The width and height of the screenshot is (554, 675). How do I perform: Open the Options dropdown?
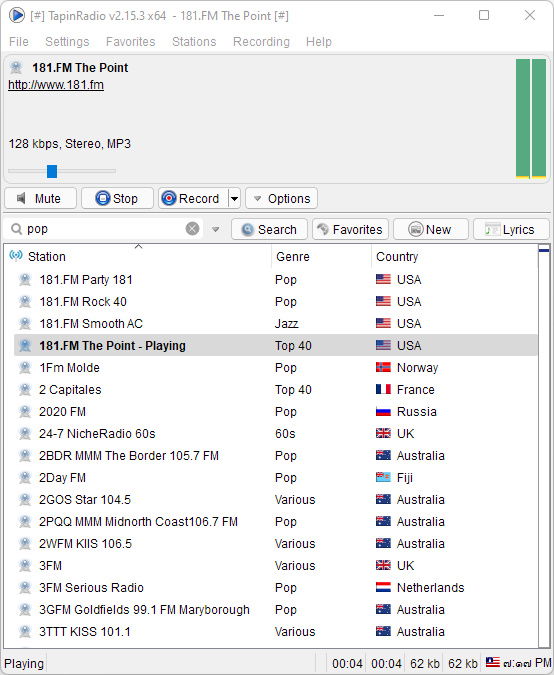[282, 198]
